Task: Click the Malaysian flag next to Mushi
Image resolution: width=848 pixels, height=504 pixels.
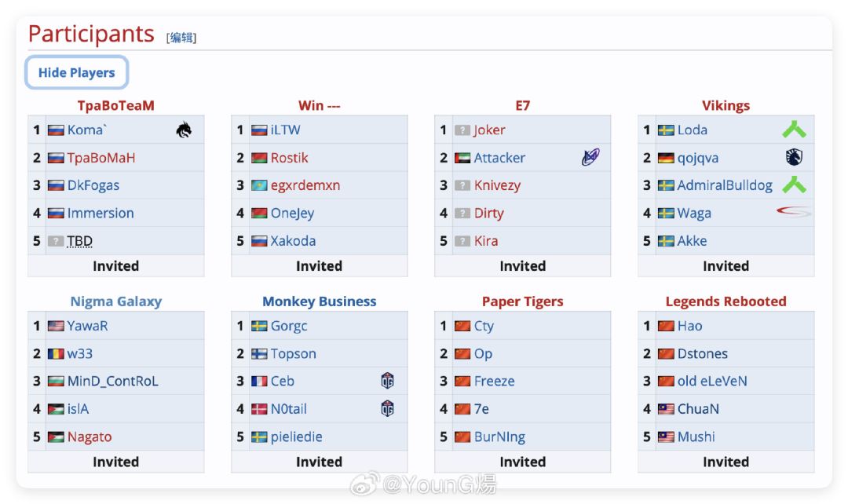Action: click(x=666, y=437)
